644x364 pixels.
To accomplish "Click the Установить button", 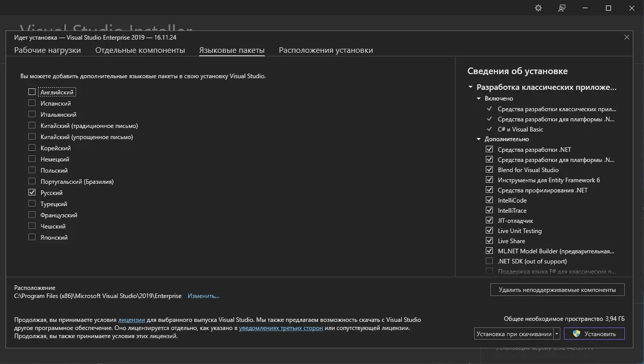I will [594, 334].
